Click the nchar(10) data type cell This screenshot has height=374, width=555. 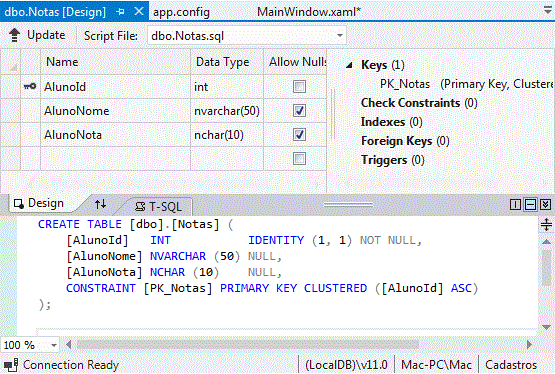coord(227,135)
